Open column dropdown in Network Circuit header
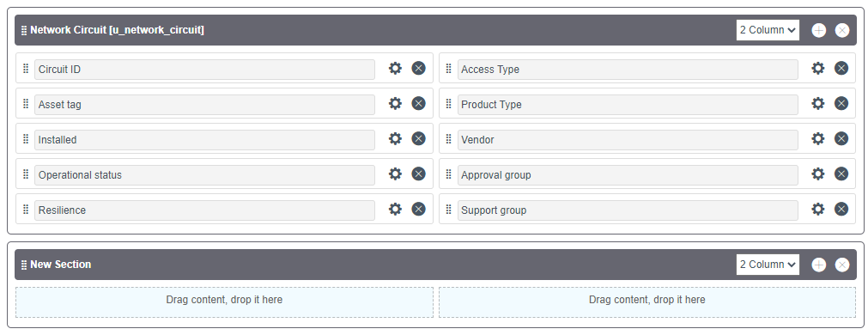Image resolution: width=868 pixels, height=335 pixels. tap(768, 30)
